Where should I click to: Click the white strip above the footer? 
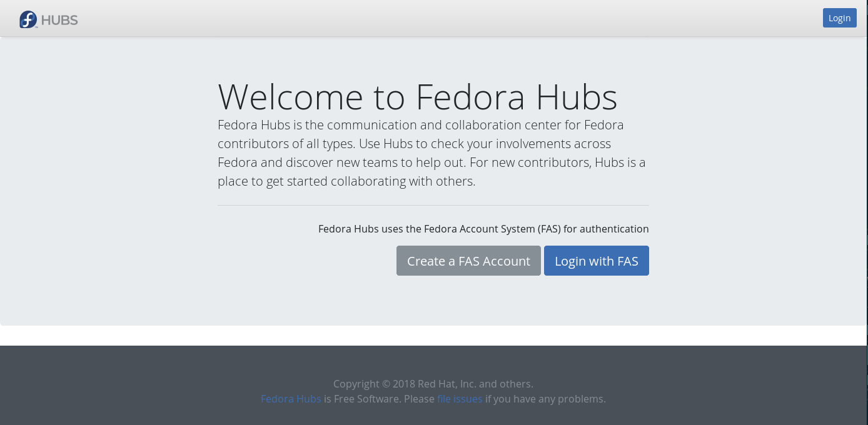(x=433, y=336)
